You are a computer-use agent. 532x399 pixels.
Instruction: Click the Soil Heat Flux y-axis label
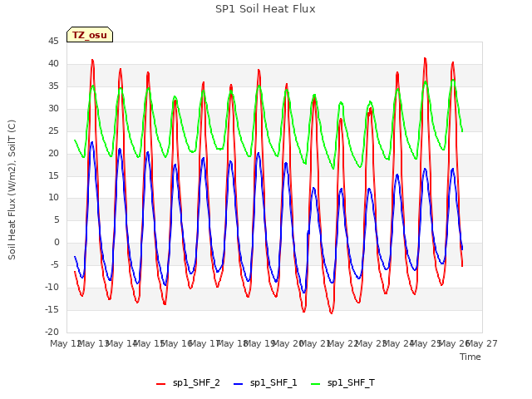[12, 190]
